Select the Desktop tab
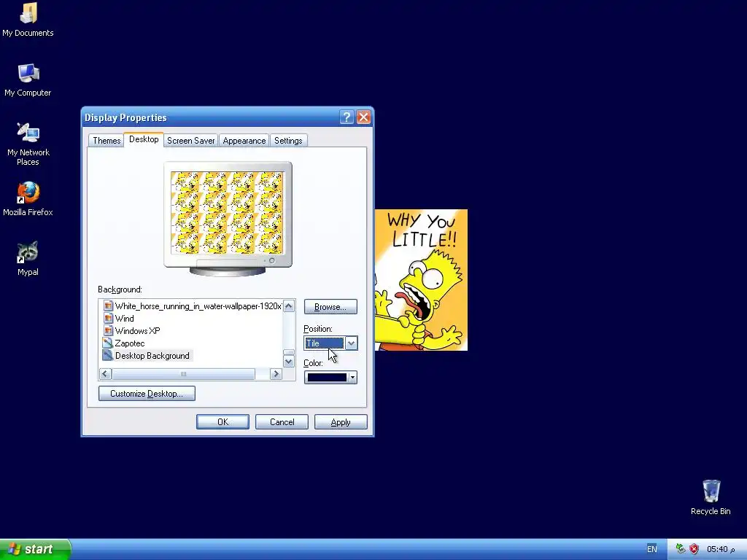Viewport: 747px width, 560px height. click(144, 139)
